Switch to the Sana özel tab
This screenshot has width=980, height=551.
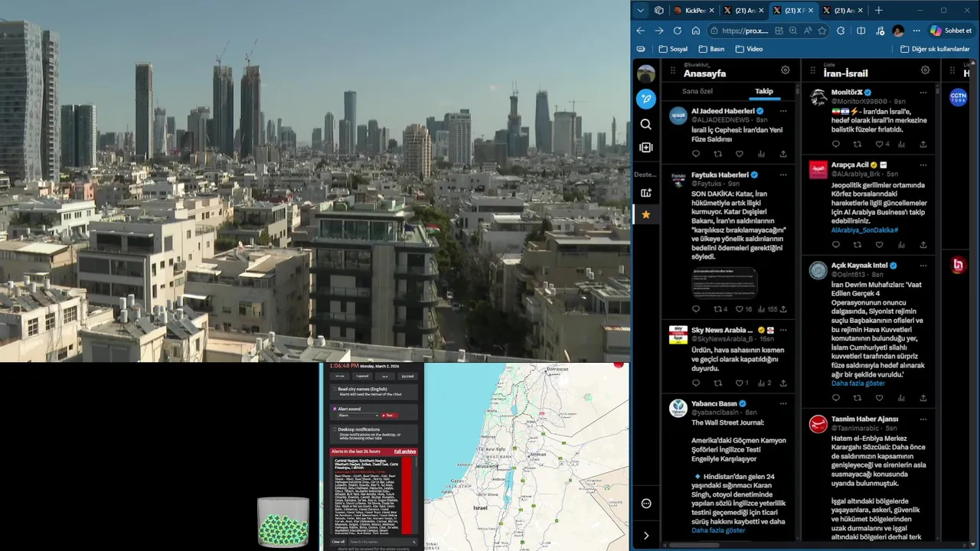coord(697,91)
